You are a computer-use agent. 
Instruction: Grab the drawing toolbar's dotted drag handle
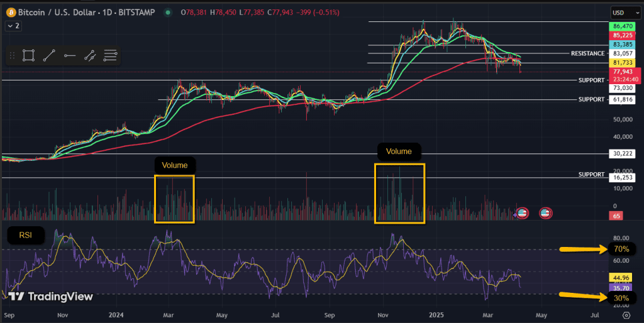click(x=12, y=55)
